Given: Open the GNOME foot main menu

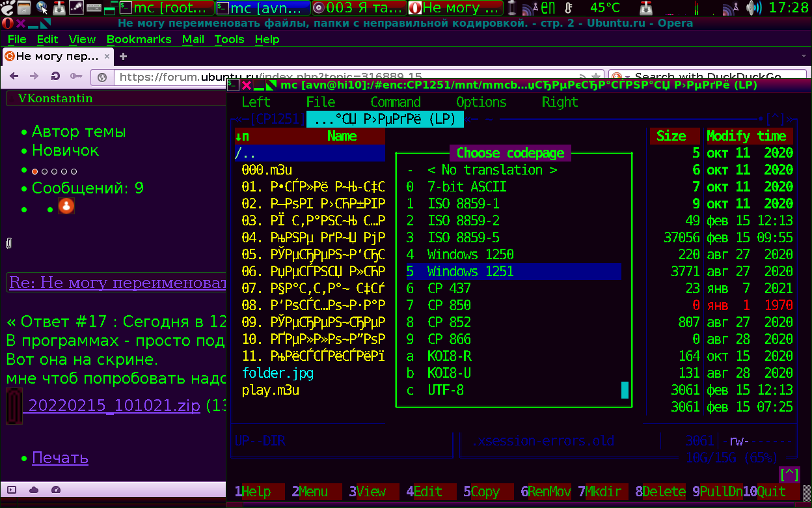Looking at the screenshot, I should (7, 8).
